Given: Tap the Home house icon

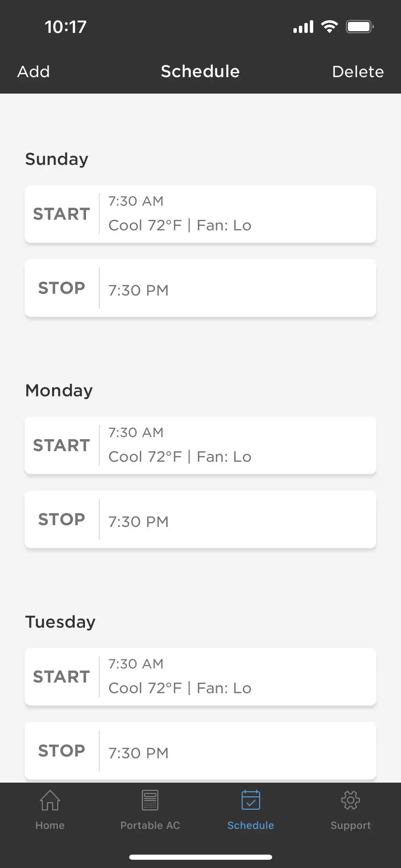Looking at the screenshot, I should (50, 800).
